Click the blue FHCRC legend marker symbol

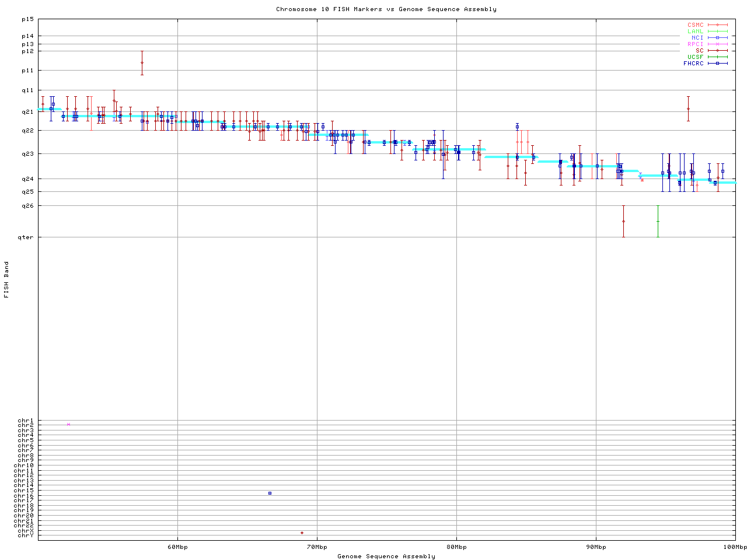click(717, 64)
